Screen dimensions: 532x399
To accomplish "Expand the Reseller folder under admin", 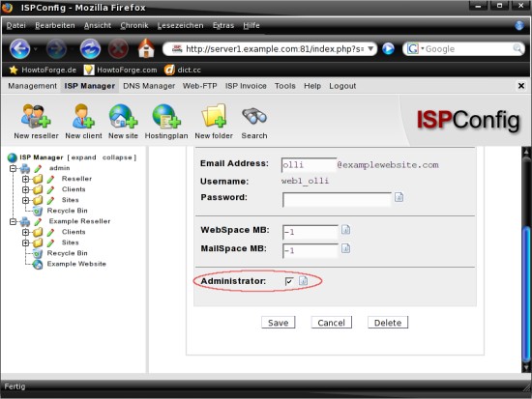I will point(25,179).
